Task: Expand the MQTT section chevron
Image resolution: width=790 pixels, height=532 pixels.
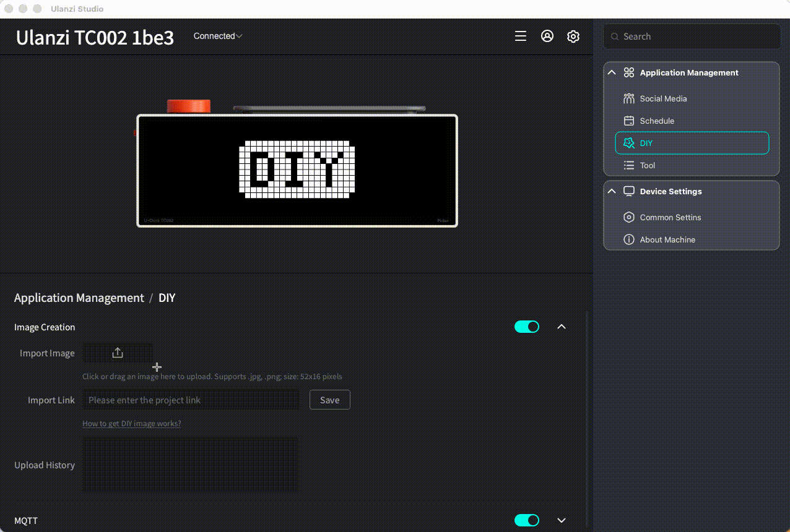Action: tap(562, 521)
